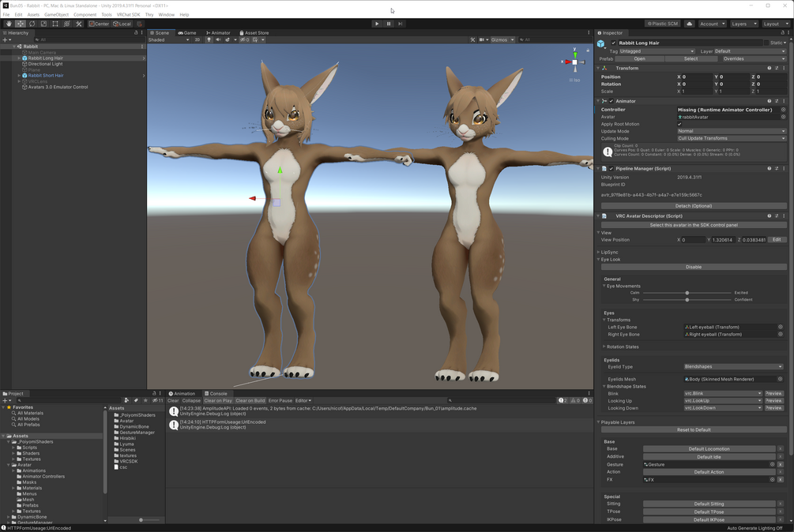Open the Layer Default dropdown
Image resolution: width=794 pixels, height=532 pixels.
click(750, 51)
